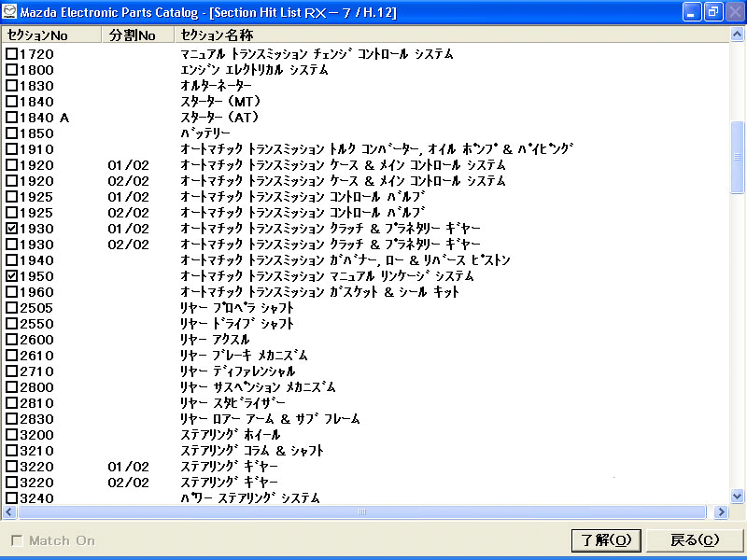
Task: Sort by the セクションNo column header
Action: [51, 35]
